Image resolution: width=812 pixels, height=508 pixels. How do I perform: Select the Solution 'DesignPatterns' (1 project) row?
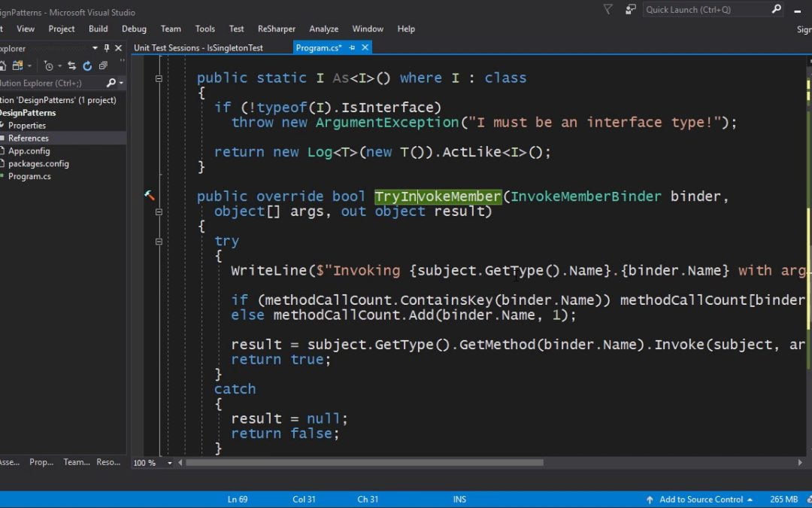coord(58,100)
